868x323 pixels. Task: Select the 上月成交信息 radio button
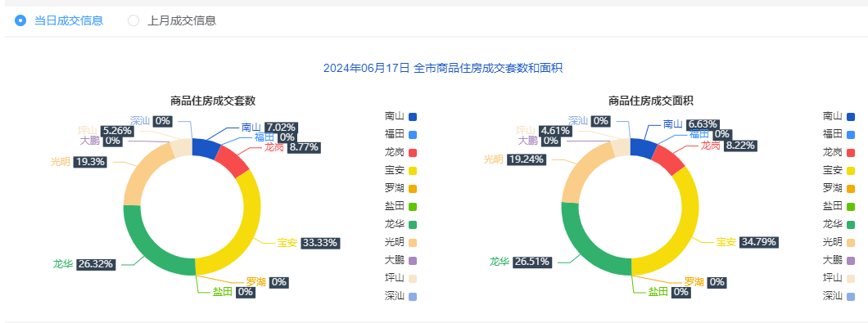click(172, 21)
